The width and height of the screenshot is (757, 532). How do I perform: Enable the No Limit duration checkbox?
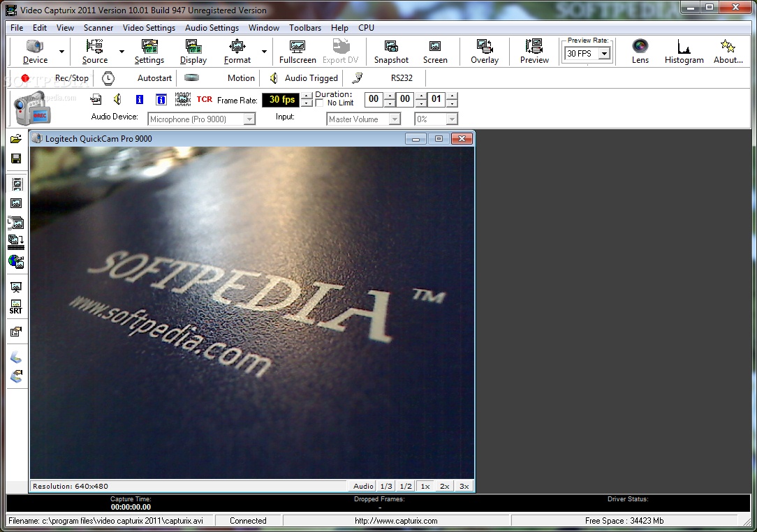(x=319, y=103)
